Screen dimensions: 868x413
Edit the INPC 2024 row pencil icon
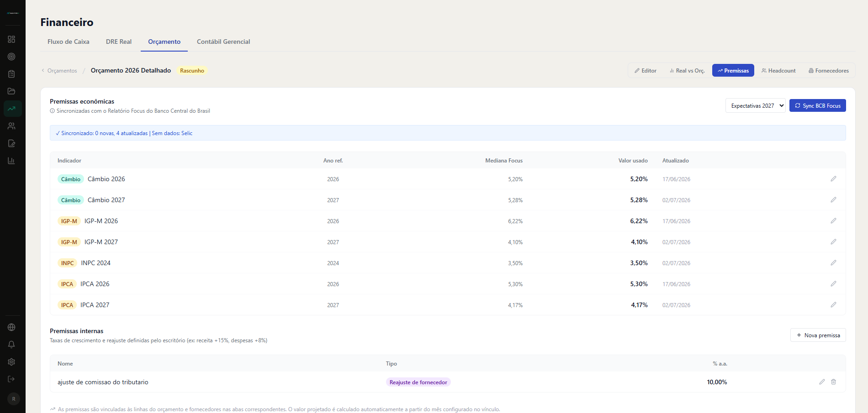tap(833, 263)
